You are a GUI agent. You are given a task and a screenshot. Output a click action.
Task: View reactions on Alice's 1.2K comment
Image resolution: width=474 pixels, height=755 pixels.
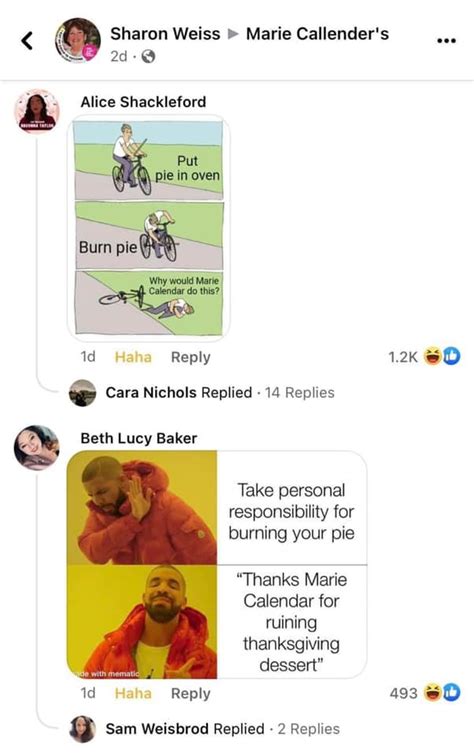(x=424, y=356)
